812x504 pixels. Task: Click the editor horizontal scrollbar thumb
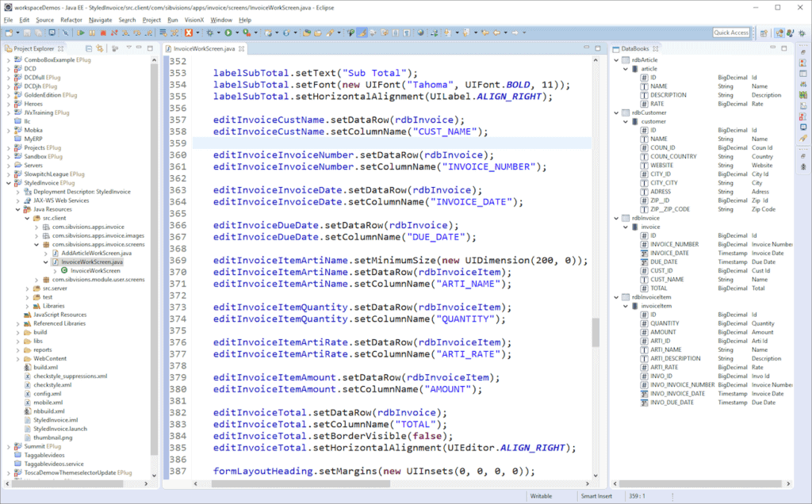tap(301, 484)
